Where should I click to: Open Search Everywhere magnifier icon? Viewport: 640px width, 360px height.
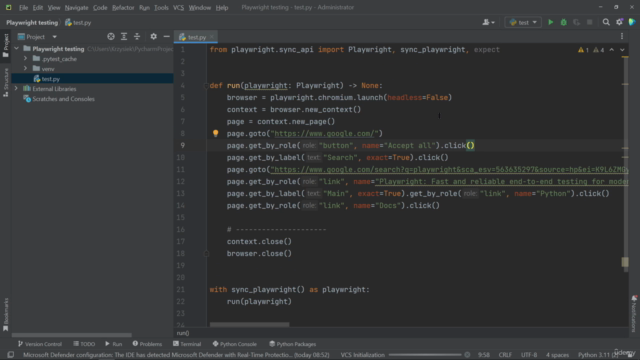click(x=606, y=22)
